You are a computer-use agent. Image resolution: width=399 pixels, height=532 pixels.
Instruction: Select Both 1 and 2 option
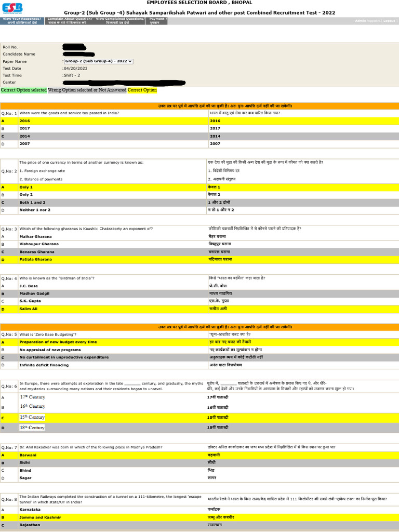199,203
